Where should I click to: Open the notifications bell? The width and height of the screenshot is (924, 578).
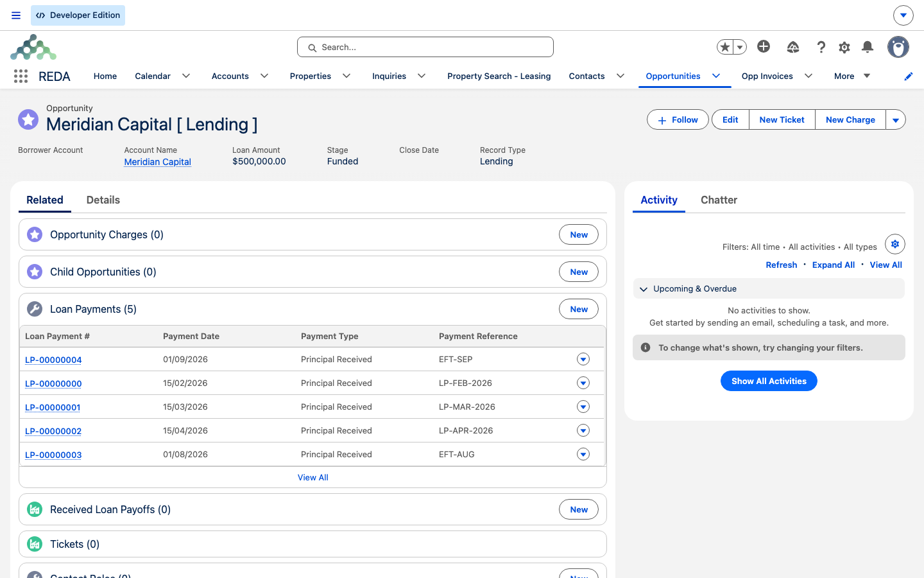(x=868, y=46)
